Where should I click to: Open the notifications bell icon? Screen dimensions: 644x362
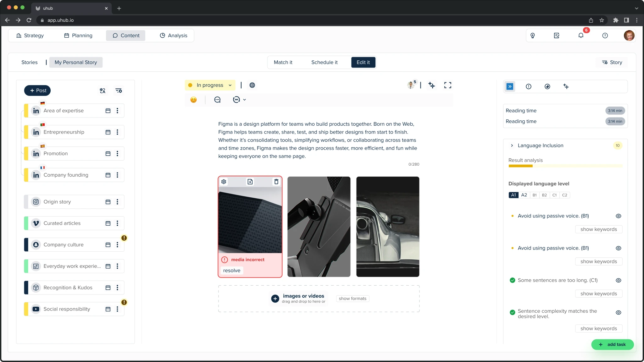(581, 36)
